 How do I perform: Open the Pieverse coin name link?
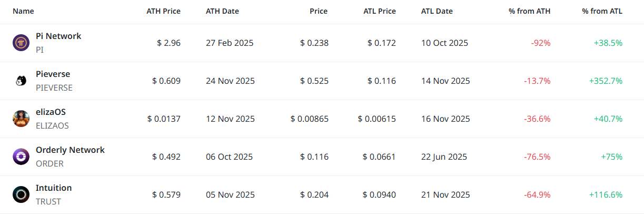click(53, 74)
